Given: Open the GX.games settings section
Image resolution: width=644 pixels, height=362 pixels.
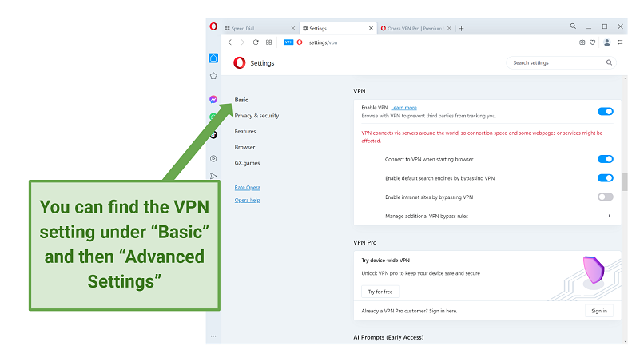Looking at the screenshot, I should [247, 163].
